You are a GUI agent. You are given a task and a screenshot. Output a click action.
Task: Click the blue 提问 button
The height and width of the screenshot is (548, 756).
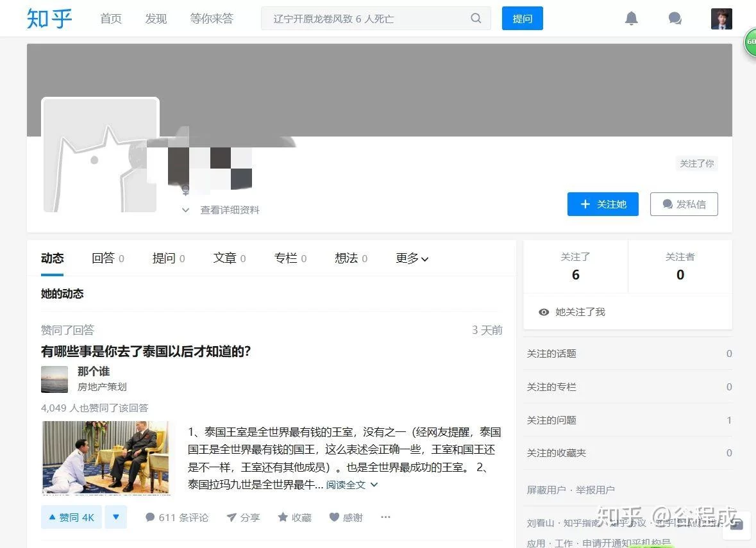[522, 19]
